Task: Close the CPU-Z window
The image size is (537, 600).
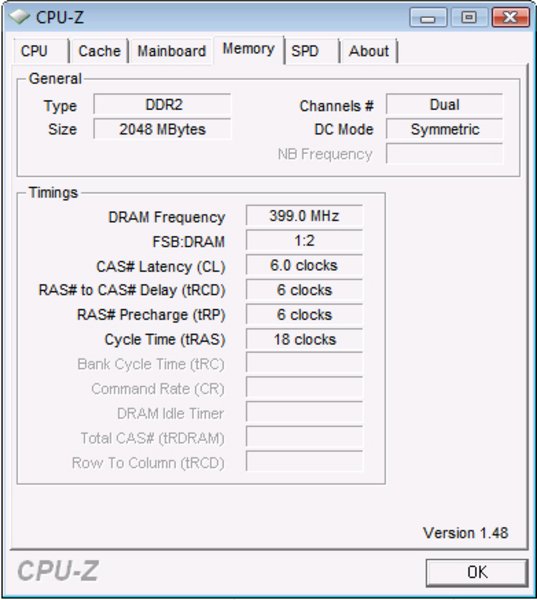Action: coord(511,18)
